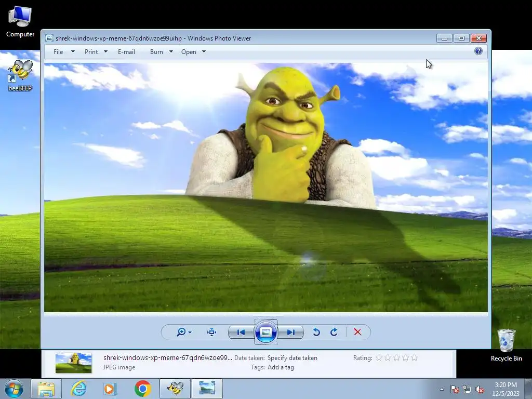Close the Photo Viewer window
Viewport: 532px width, 399px height.
(x=478, y=38)
